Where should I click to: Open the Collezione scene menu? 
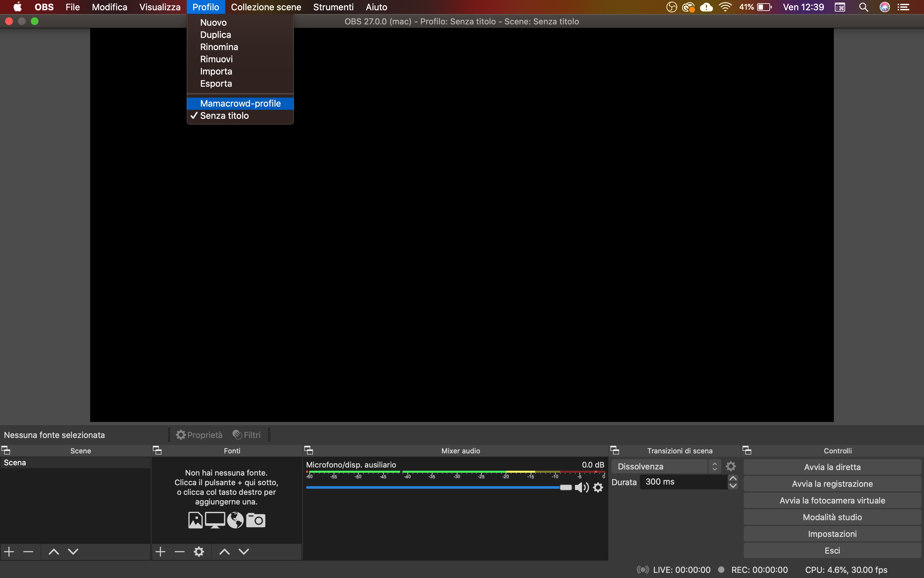pyautogui.click(x=266, y=7)
